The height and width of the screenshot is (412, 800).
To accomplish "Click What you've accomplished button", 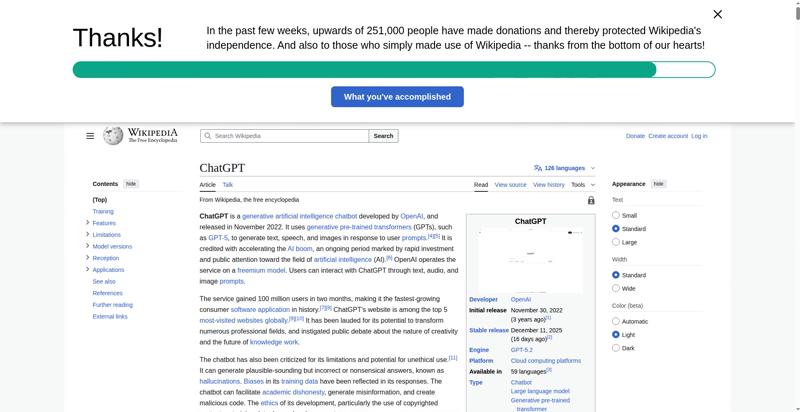I will coord(397,97).
